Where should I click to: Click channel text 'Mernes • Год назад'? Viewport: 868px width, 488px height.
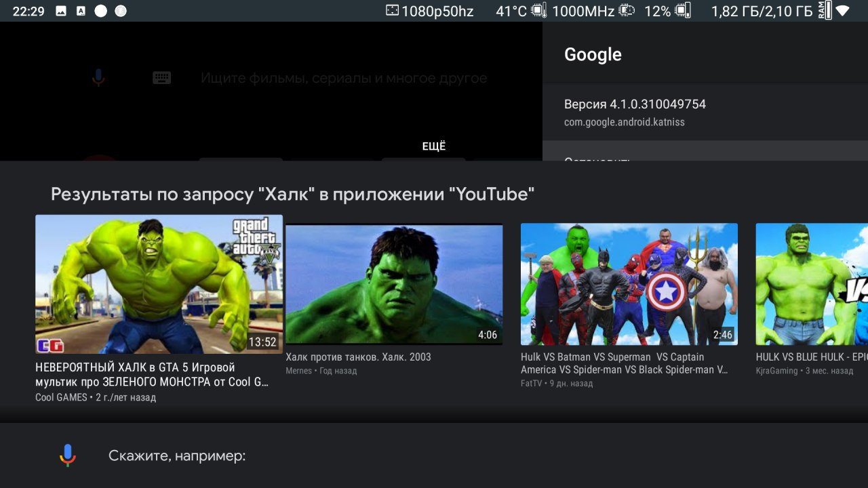pyautogui.click(x=321, y=371)
